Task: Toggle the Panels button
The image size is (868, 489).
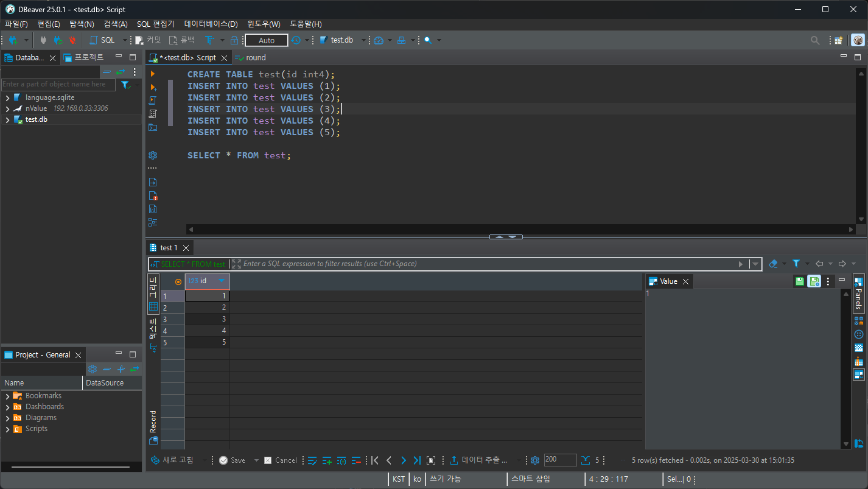Action: (858, 293)
